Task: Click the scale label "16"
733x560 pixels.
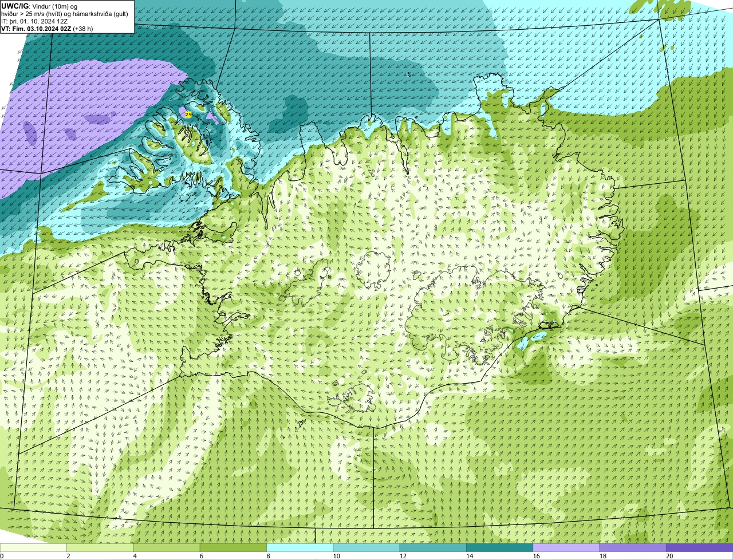Action: 537,556
